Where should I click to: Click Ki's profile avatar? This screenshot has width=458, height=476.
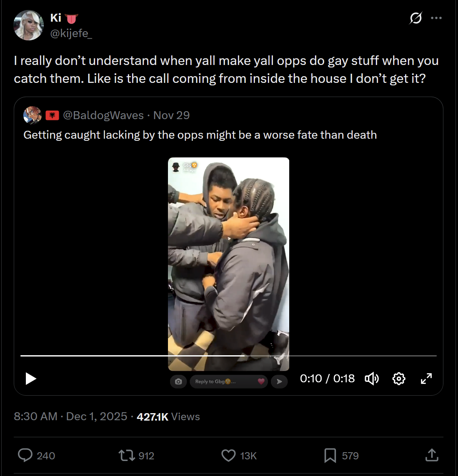point(29,25)
